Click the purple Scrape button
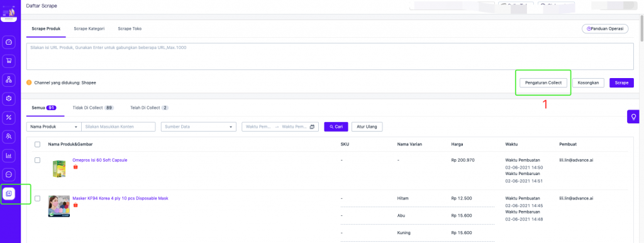Screen dimensions: 644x243 click(x=621, y=82)
